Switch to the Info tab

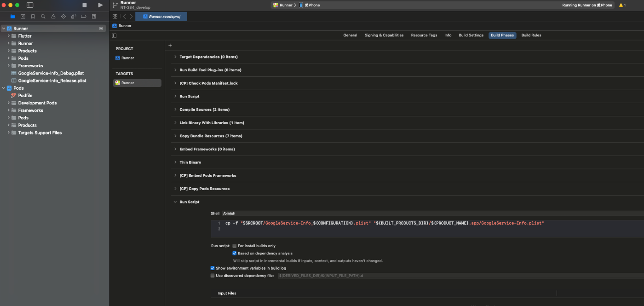tap(448, 35)
